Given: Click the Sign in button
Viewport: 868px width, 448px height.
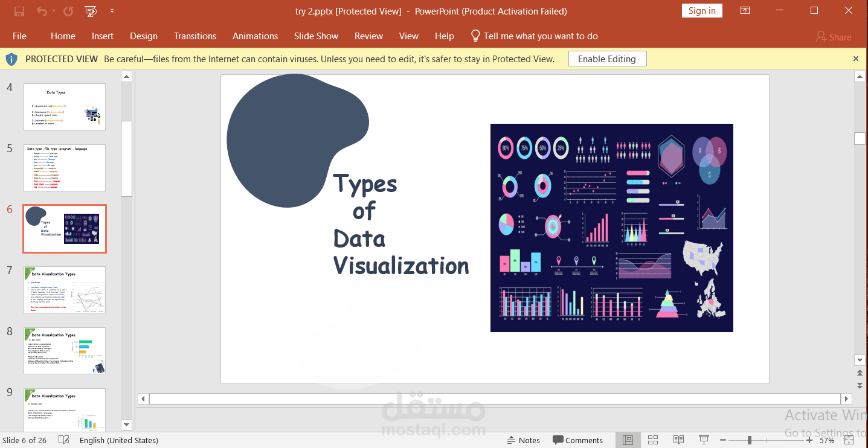Looking at the screenshot, I should pyautogui.click(x=702, y=11).
